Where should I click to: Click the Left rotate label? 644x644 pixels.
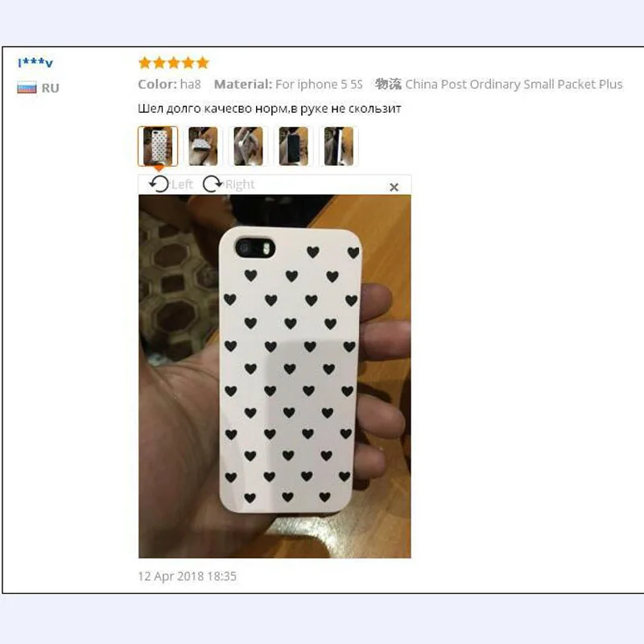182,184
